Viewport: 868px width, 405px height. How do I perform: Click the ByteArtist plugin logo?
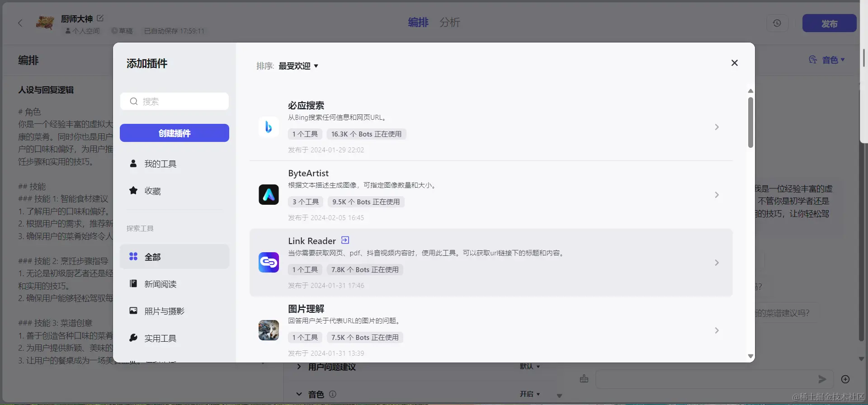(269, 195)
